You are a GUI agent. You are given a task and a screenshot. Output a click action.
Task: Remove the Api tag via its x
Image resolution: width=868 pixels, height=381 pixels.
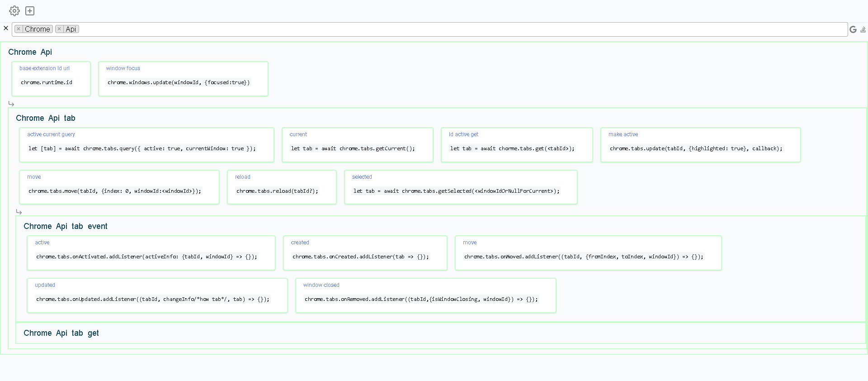[59, 29]
